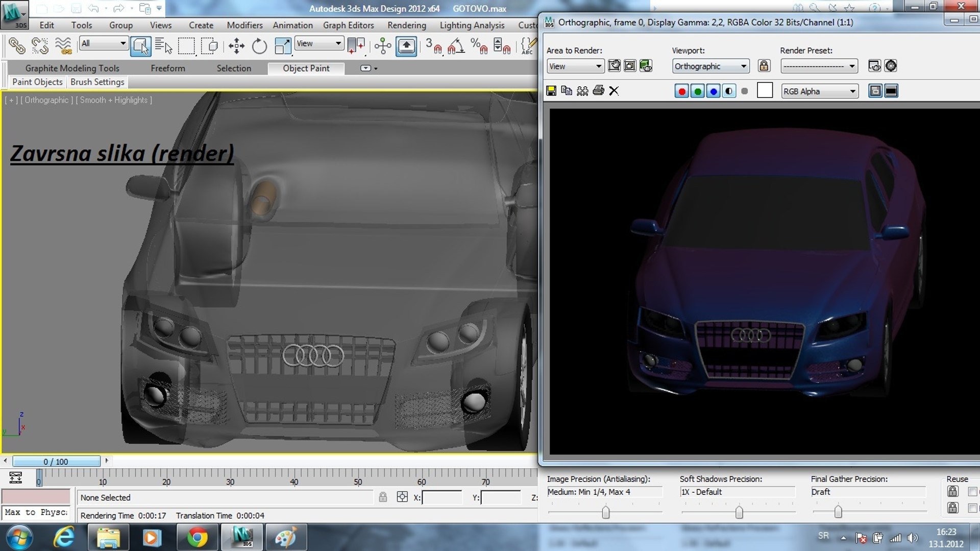Toggle the Angle Snap button
This screenshot has width=980, height=551.
coord(456,46)
